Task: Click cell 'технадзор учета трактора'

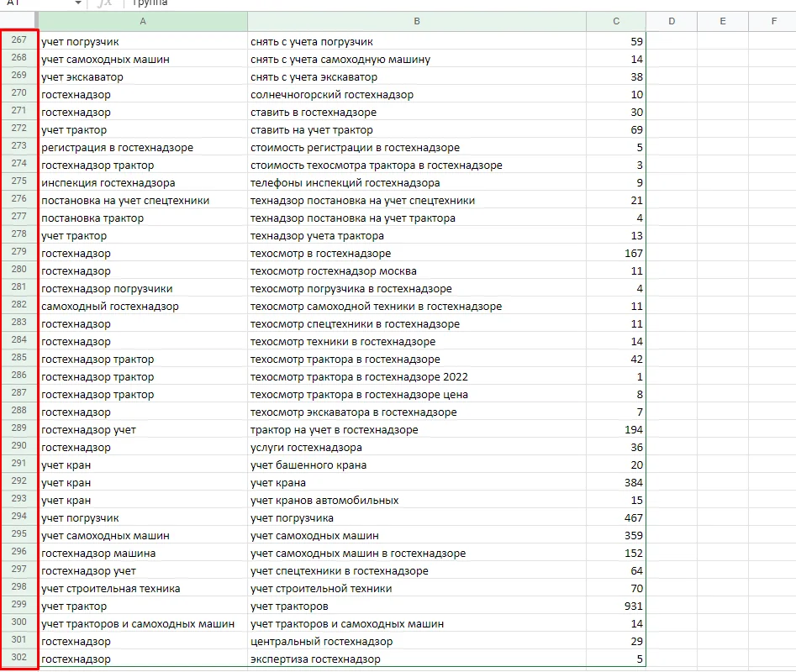Action: (417, 236)
